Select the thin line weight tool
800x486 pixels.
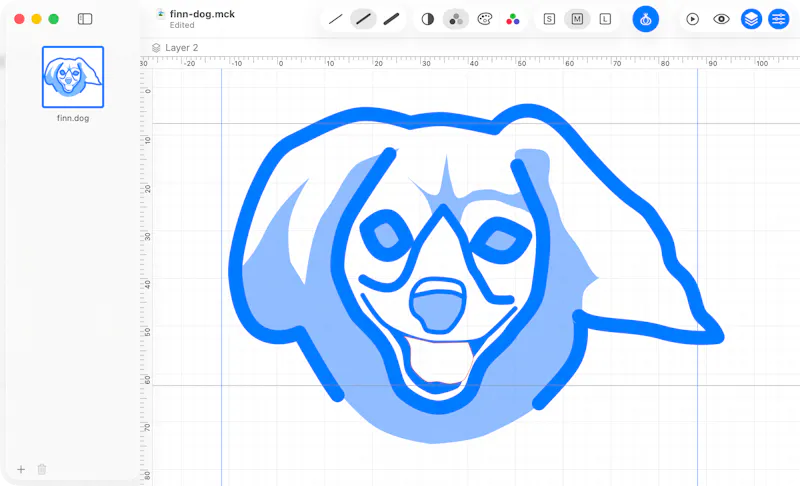(x=335, y=19)
